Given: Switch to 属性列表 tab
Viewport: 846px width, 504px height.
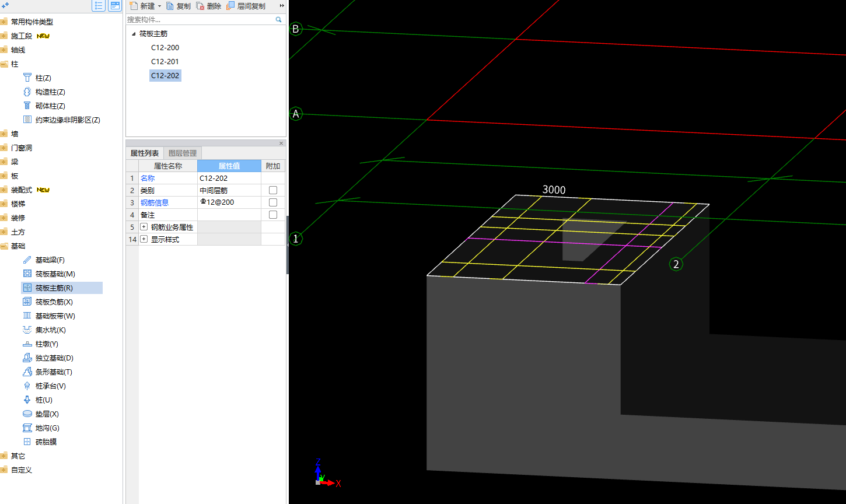Looking at the screenshot, I should [144, 153].
